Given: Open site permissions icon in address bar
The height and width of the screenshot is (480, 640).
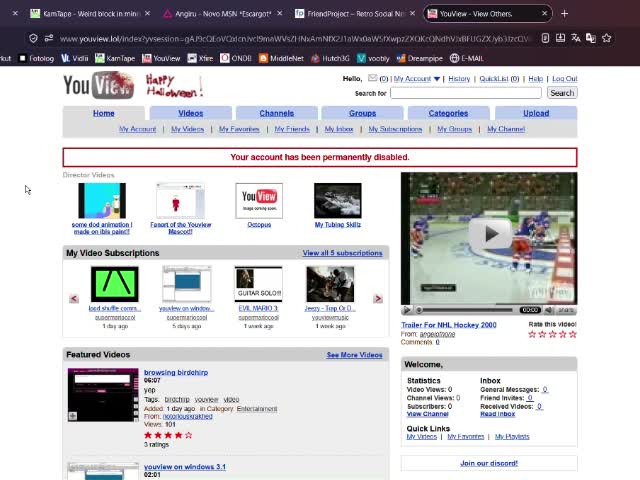Looking at the screenshot, I should (49, 38).
